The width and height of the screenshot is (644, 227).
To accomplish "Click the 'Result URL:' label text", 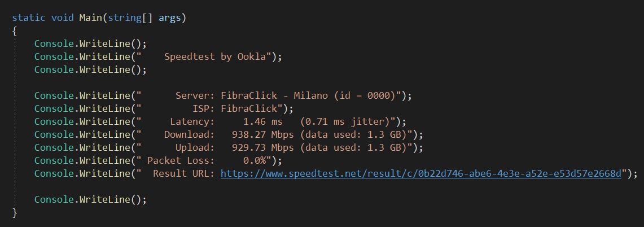I will pyautogui.click(x=183, y=173).
